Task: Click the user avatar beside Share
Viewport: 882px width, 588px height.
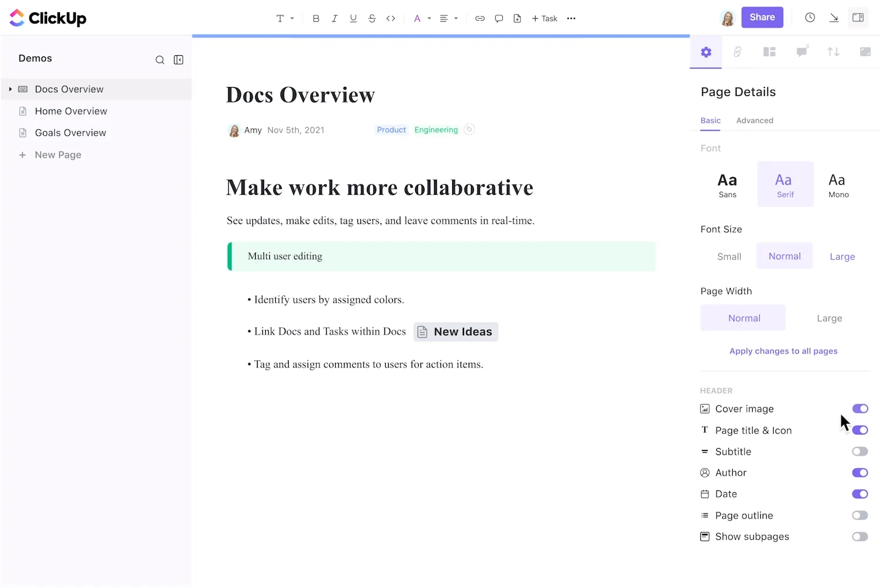Action: click(x=727, y=18)
